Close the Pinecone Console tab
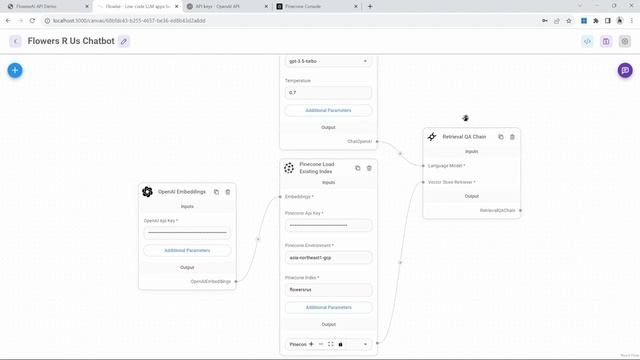Viewport: 640px width, 360px height. pos(356,7)
